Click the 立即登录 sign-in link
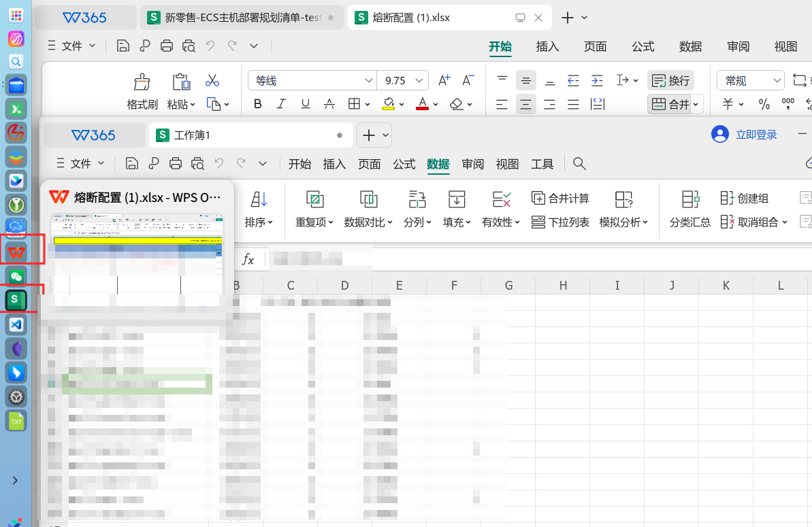Viewport: 812px width, 527px height. [x=756, y=135]
